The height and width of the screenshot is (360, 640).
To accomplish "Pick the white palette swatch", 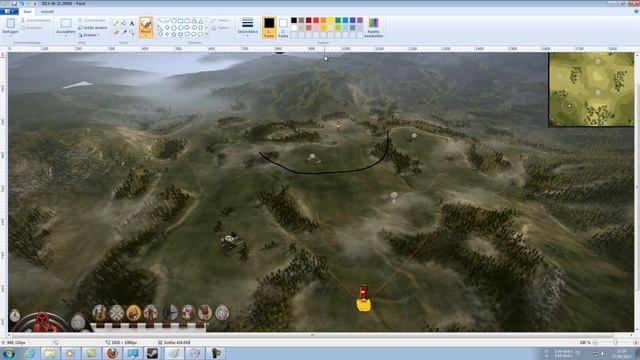I will (294, 28).
